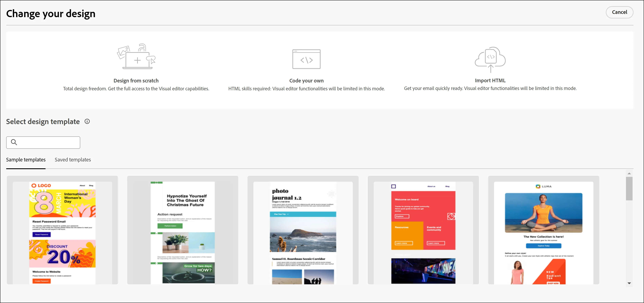The width and height of the screenshot is (644, 303).
Task: Click the templates list scrollbar thumb
Action: click(x=629, y=189)
